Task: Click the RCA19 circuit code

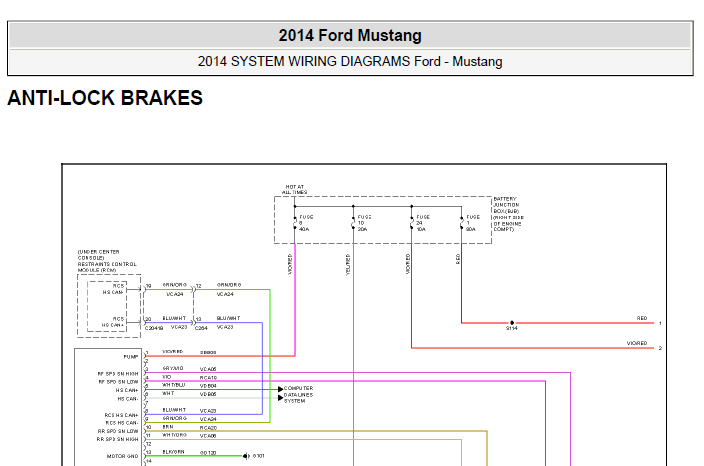Action: (208, 378)
